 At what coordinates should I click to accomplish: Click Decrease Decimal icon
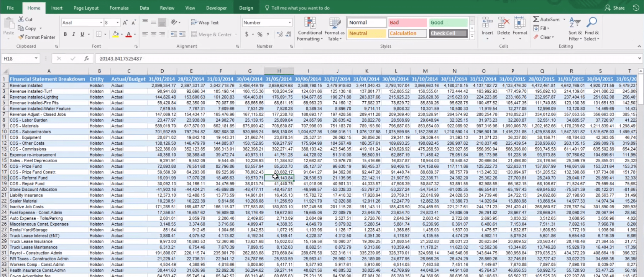point(289,34)
